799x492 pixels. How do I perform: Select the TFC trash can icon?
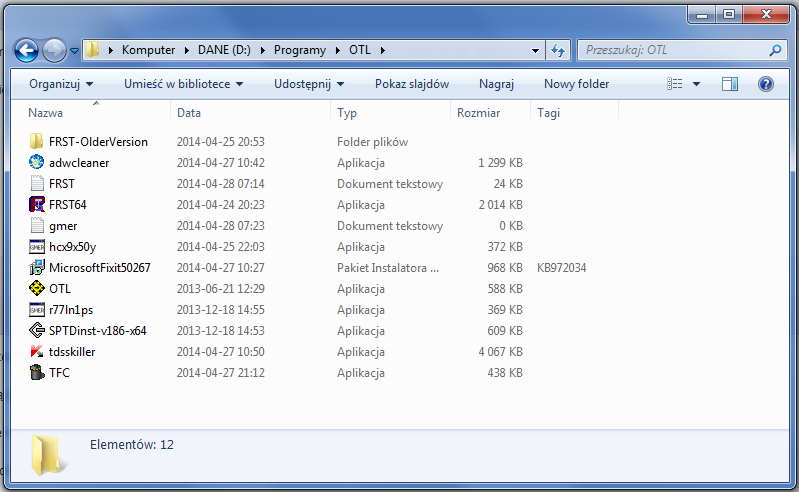coord(37,372)
